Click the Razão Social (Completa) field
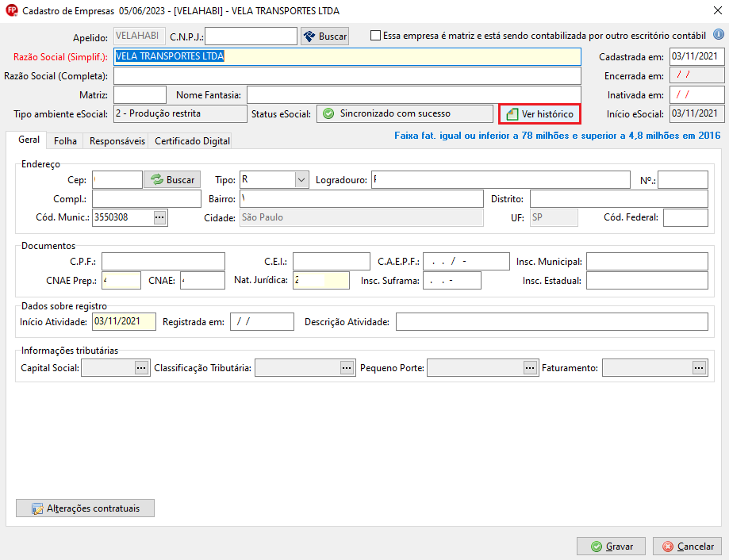This screenshot has height=560, width=729. 347,76
